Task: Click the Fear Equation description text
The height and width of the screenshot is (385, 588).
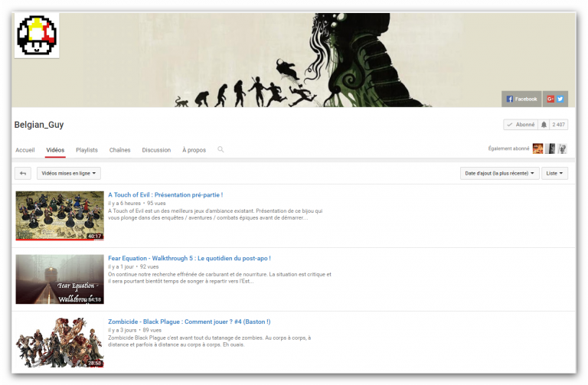Action: point(220,278)
